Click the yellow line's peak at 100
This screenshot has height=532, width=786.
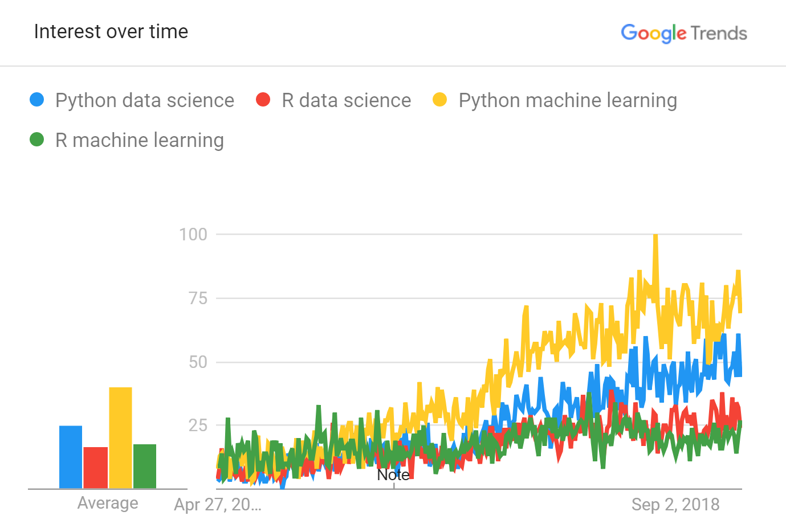655,235
